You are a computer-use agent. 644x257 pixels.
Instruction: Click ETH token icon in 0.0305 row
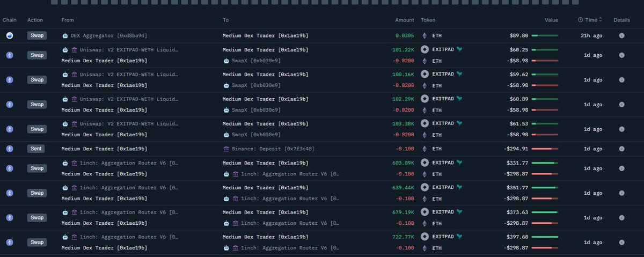pyautogui.click(x=425, y=36)
